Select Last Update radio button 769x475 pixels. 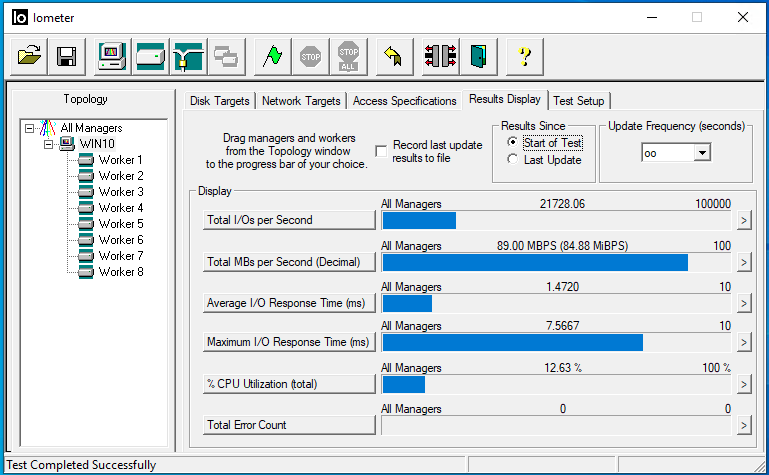pyautogui.click(x=513, y=159)
